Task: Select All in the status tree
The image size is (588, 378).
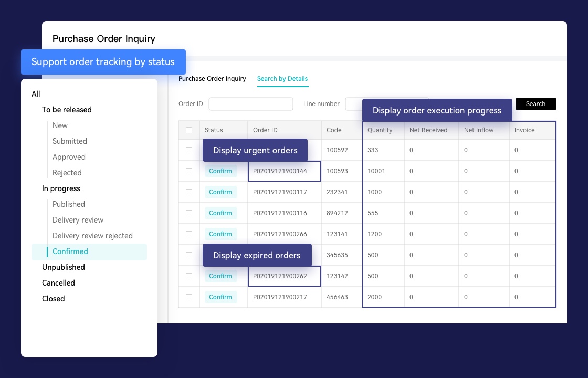Action: [x=36, y=94]
